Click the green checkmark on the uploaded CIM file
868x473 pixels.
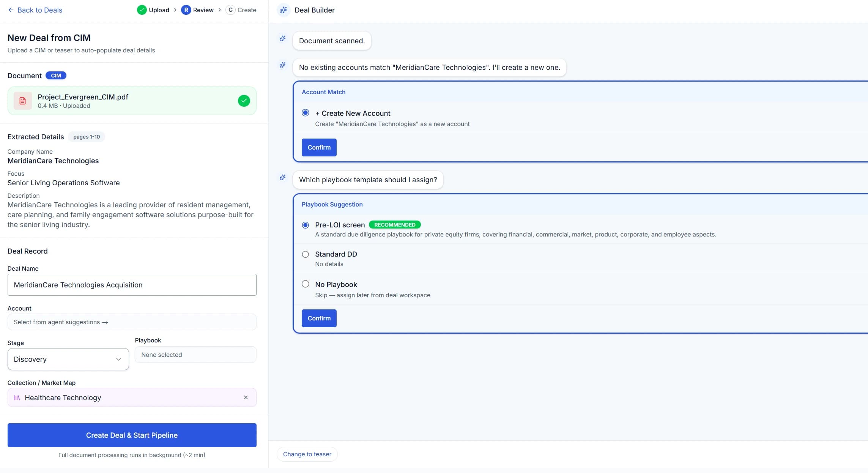coord(244,101)
